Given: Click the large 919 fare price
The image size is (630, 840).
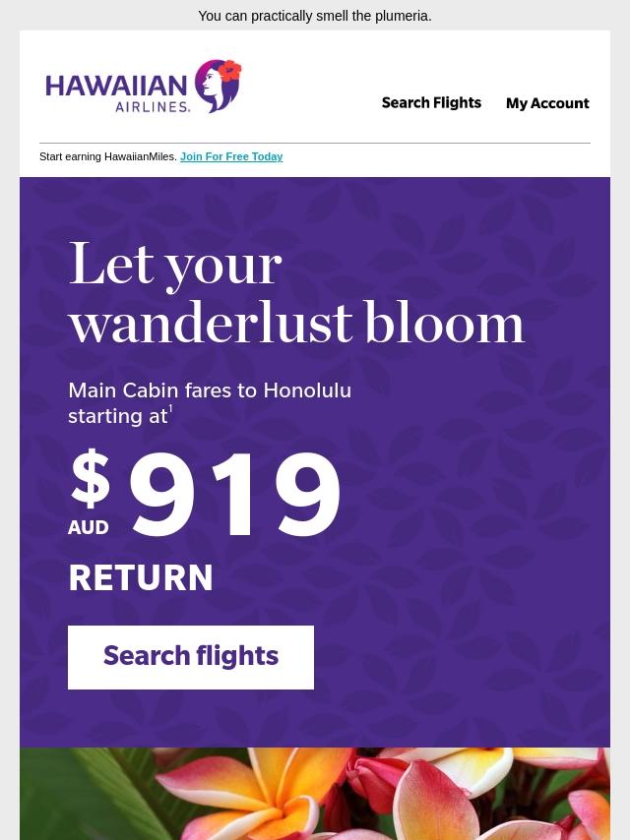Looking at the screenshot, I should coord(235,495).
